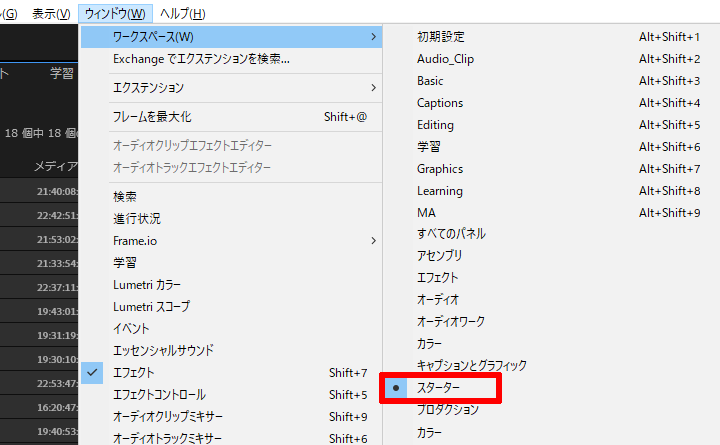
Task: Open the Lumetri カラー panel
Action: (147, 284)
